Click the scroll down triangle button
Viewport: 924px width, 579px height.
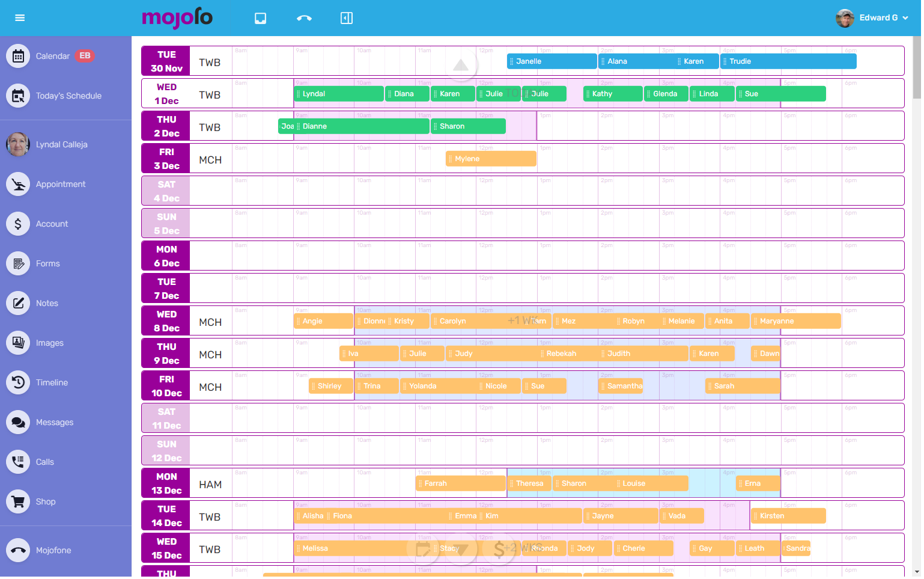point(461,548)
